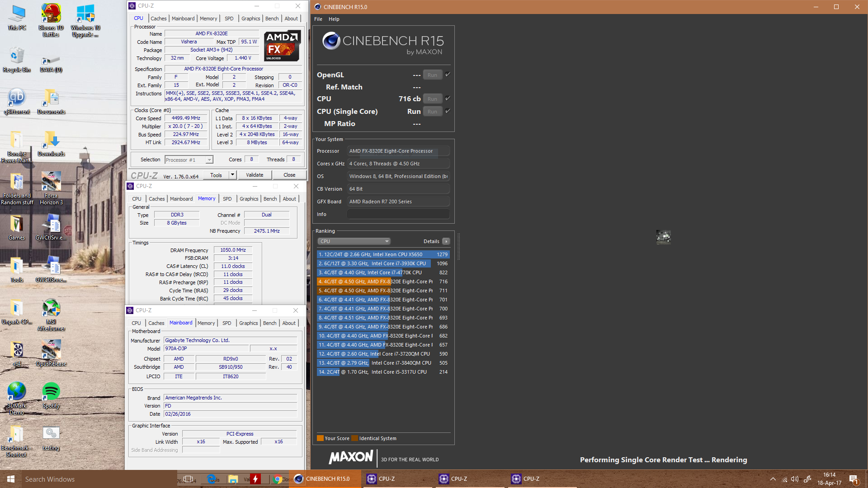The image size is (868, 488).
Task: Click the Info field in Your System
Action: pos(398,214)
